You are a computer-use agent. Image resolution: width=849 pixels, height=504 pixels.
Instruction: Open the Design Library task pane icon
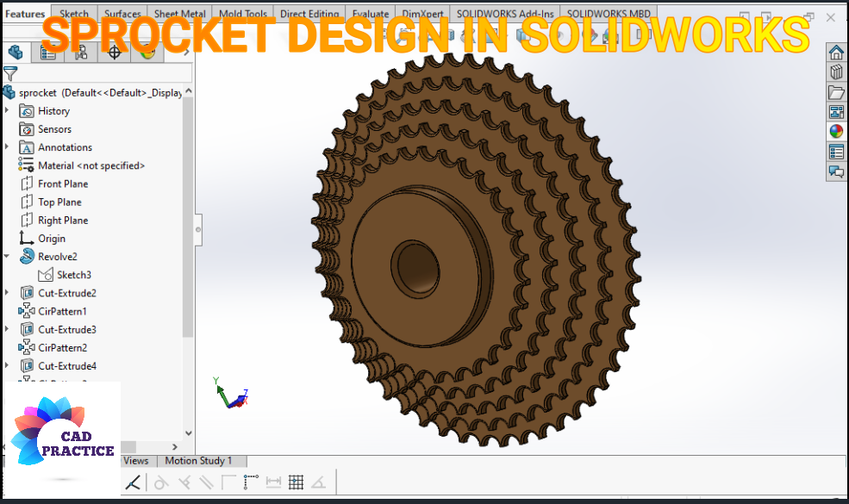pos(836,72)
